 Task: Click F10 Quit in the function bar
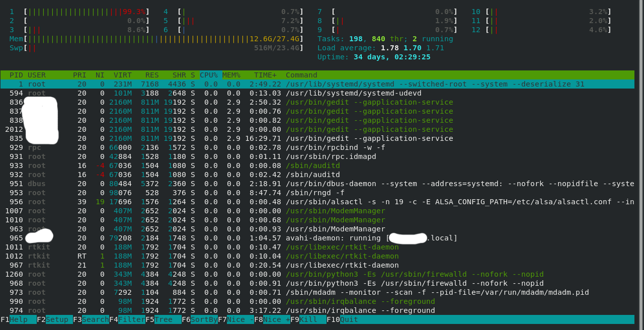(342, 319)
